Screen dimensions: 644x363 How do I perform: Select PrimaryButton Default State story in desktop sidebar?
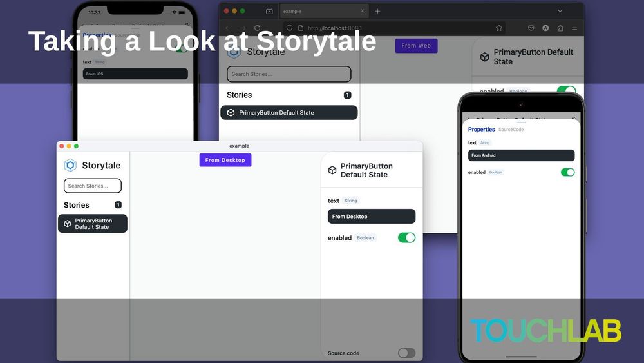pos(92,224)
